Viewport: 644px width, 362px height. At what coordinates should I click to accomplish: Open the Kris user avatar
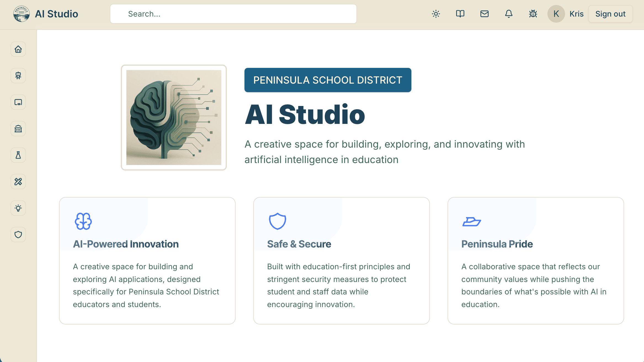click(556, 14)
